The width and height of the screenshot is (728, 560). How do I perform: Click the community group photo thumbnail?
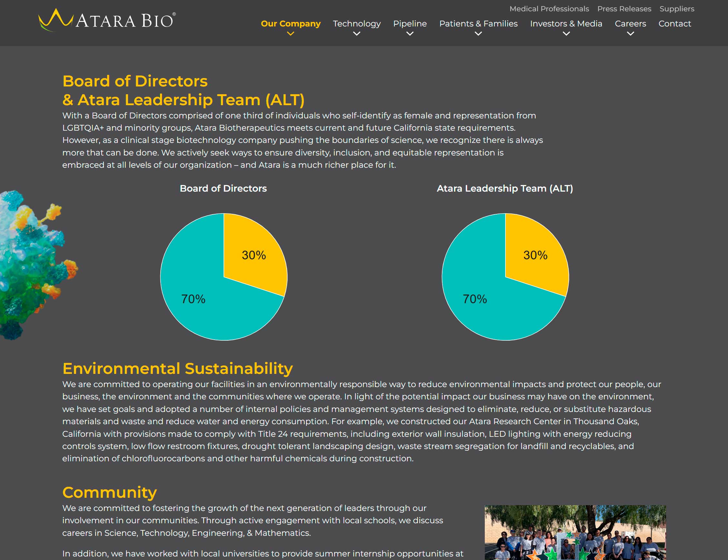click(575, 532)
